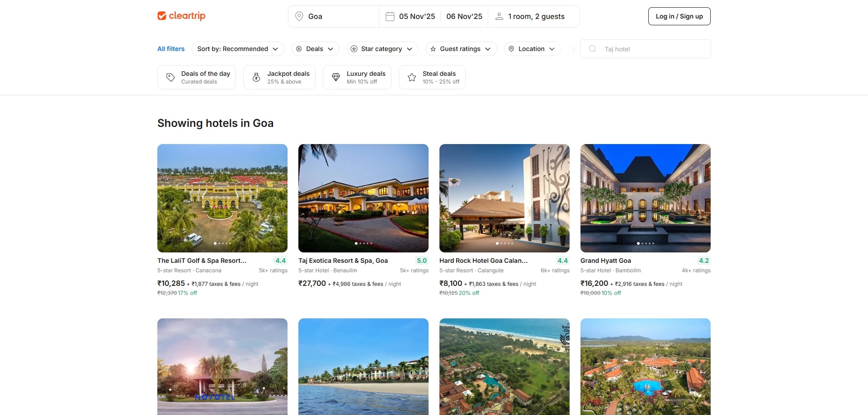Open the Taj Exotica Resort & Spa photo
Image resolution: width=868 pixels, height=415 pixels.
tap(363, 198)
